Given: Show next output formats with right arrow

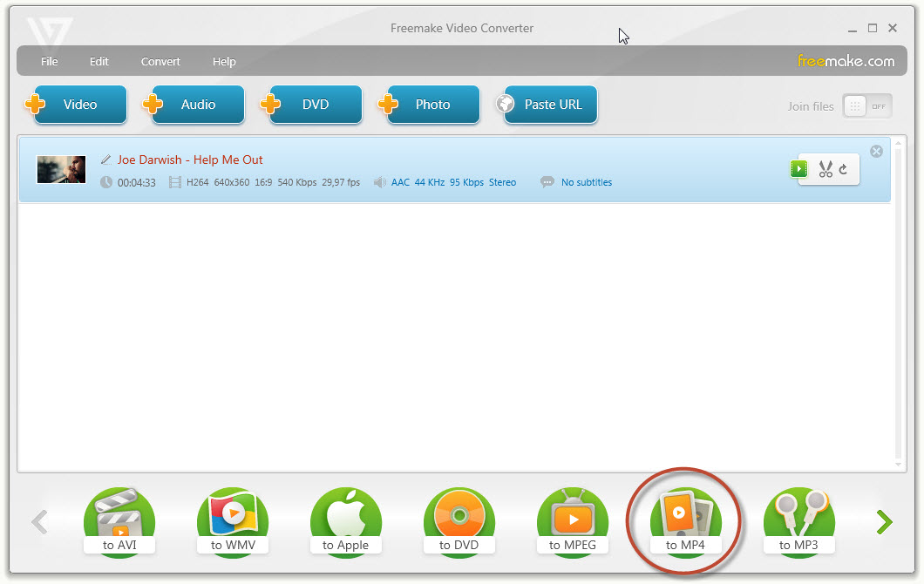Looking at the screenshot, I should click(x=884, y=522).
